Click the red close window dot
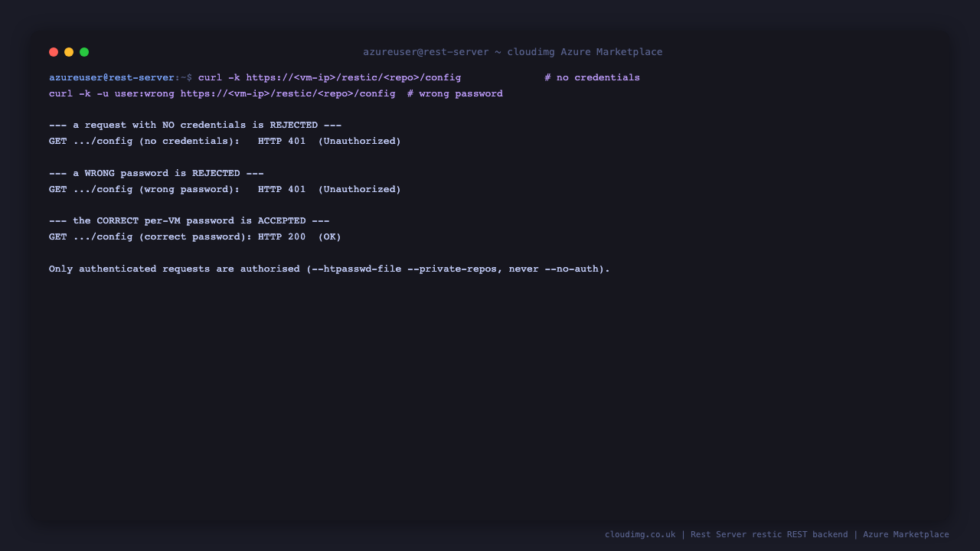This screenshot has width=980, height=551. [54, 52]
